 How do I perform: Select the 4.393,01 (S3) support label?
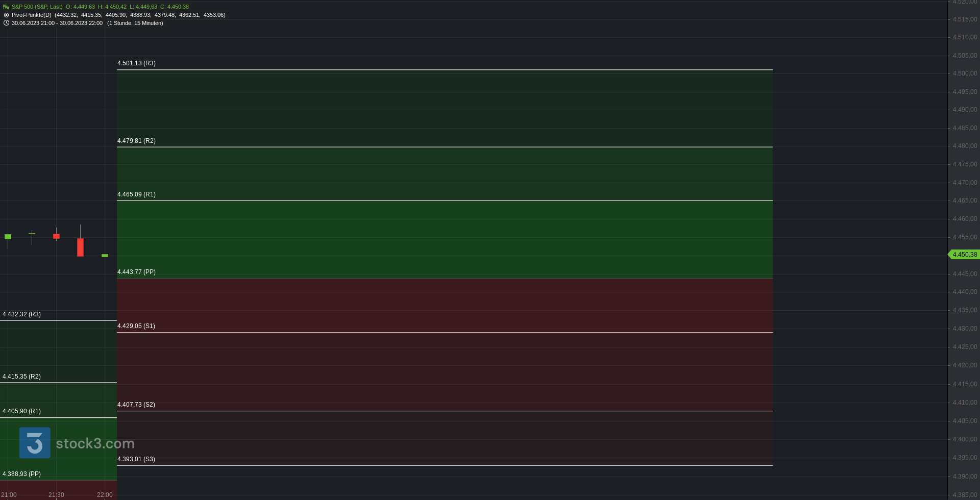pyautogui.click(x=136, y=459)
